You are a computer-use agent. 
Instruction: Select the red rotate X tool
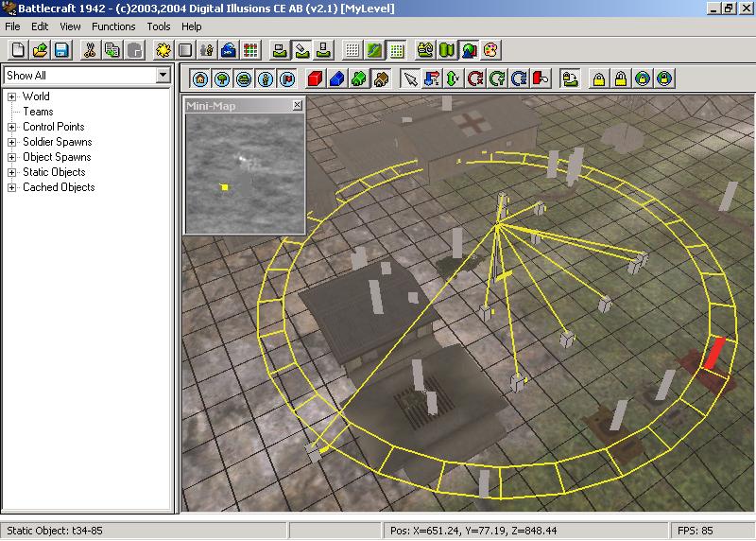click(475, 79)
